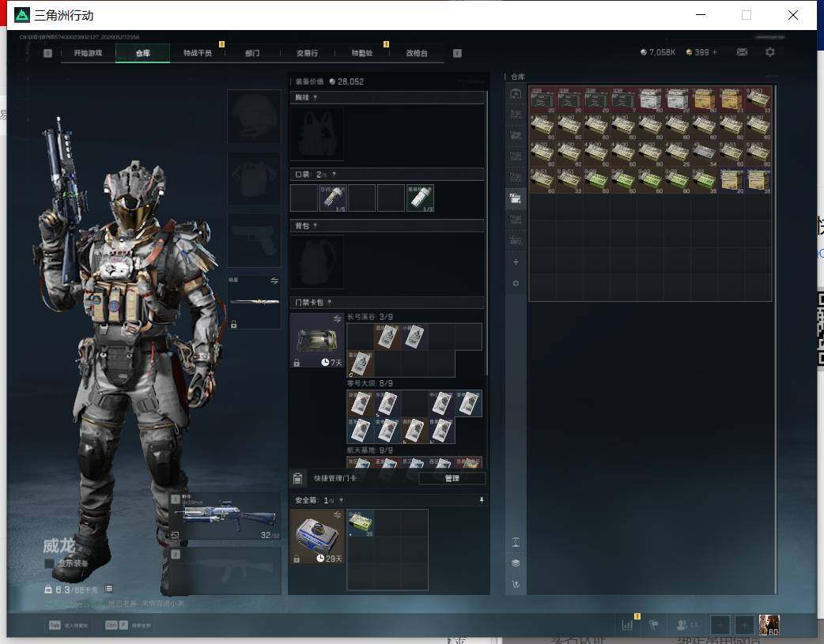Open the mail envelope icon
The width and height of the screenshot is (824, 644).
[742, 52]
